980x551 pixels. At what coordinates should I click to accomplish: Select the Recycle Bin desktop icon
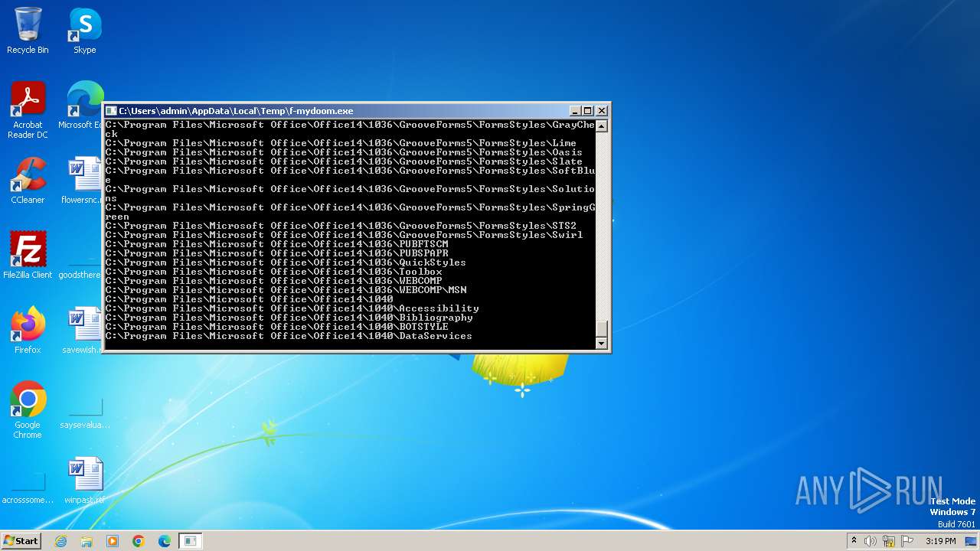point(28,31)
